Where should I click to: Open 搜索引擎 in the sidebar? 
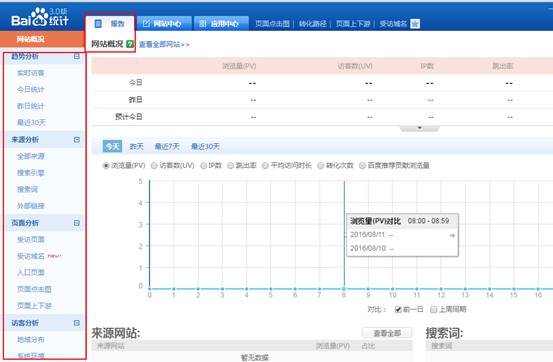(31, 173)
